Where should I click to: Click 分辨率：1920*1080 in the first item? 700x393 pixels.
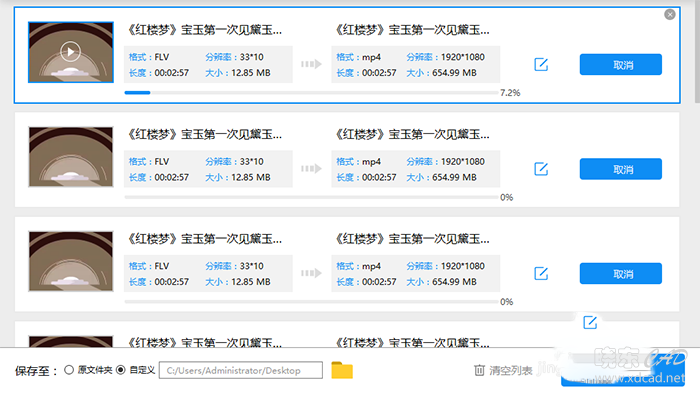click(x=446, y=57)
